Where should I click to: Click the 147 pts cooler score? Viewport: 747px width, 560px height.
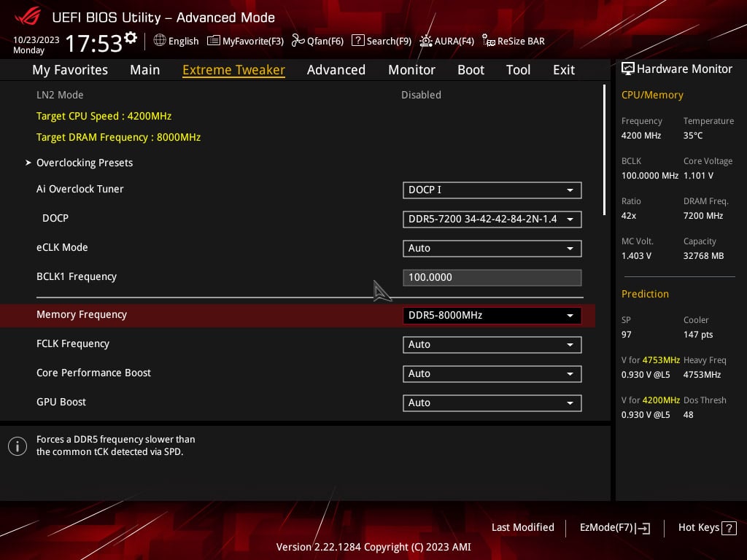(698, 334)
